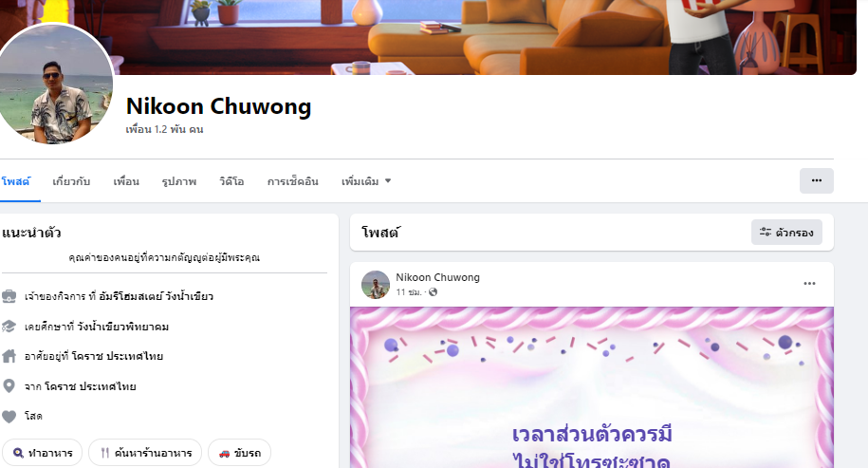Click the graduation cap education icon
The image size is (868, 468).
tap(9, 327)
